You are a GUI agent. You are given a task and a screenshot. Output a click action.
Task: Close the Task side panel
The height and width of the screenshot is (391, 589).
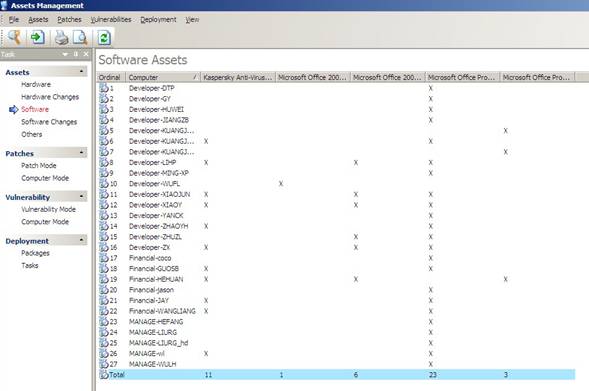pyautogui.click(x=86, y=54)
